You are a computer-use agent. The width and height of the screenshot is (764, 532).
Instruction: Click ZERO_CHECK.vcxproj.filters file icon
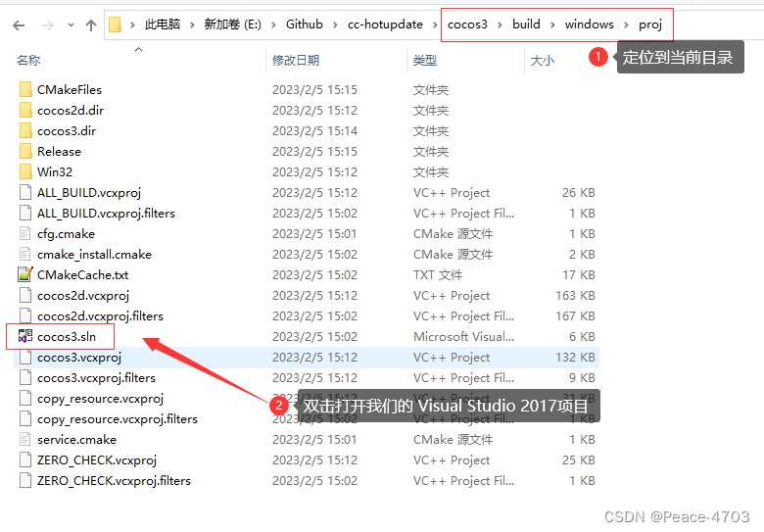click(25, 480)
